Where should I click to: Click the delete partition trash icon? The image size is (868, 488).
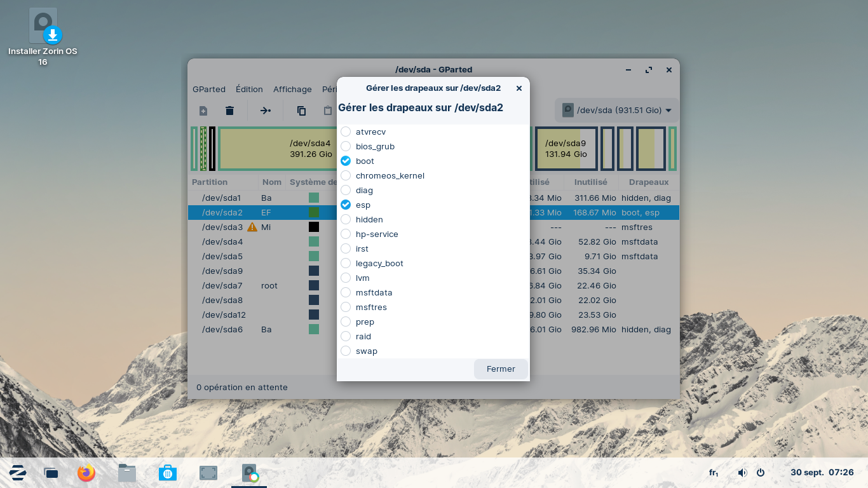[230, 111]
